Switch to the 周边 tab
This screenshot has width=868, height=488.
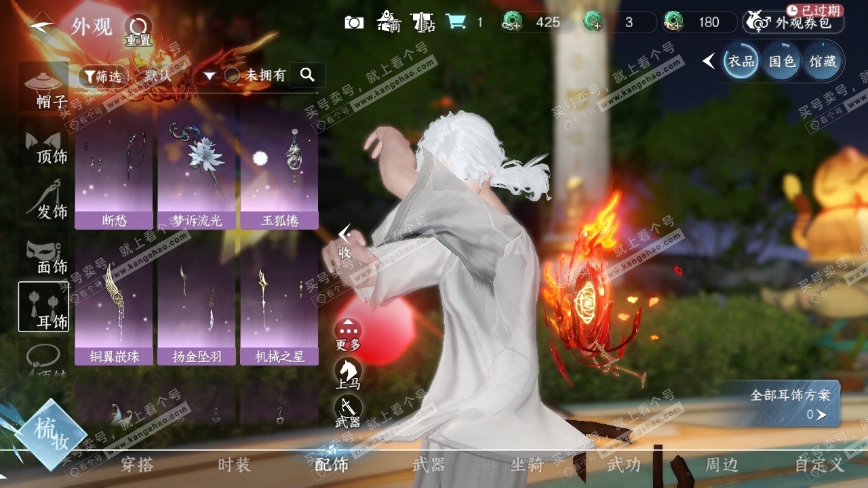[x=722, y=464]
